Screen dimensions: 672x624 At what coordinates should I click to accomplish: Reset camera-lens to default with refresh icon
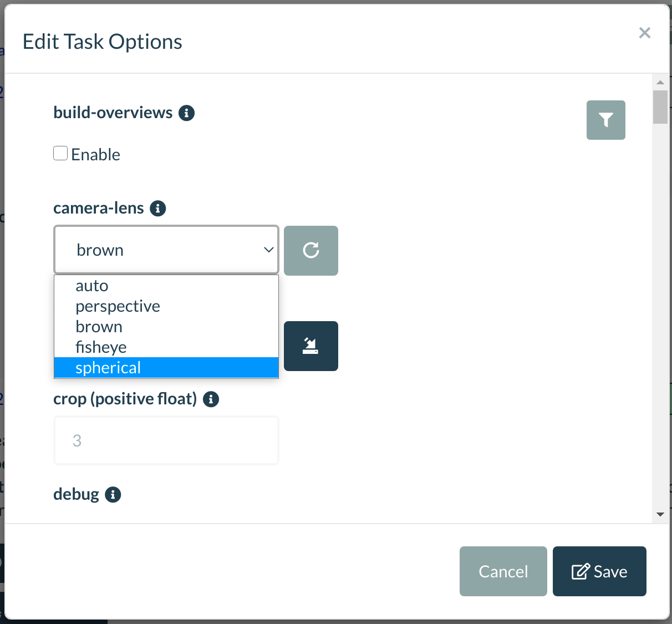click(310, 251)
